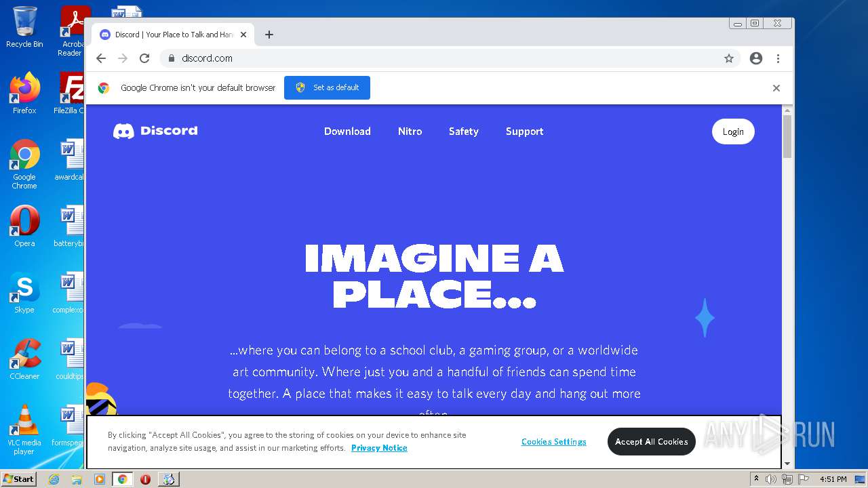868x488 pixels.
Task: Open the Nitro page in Discord nav
Action: (410, 131)
